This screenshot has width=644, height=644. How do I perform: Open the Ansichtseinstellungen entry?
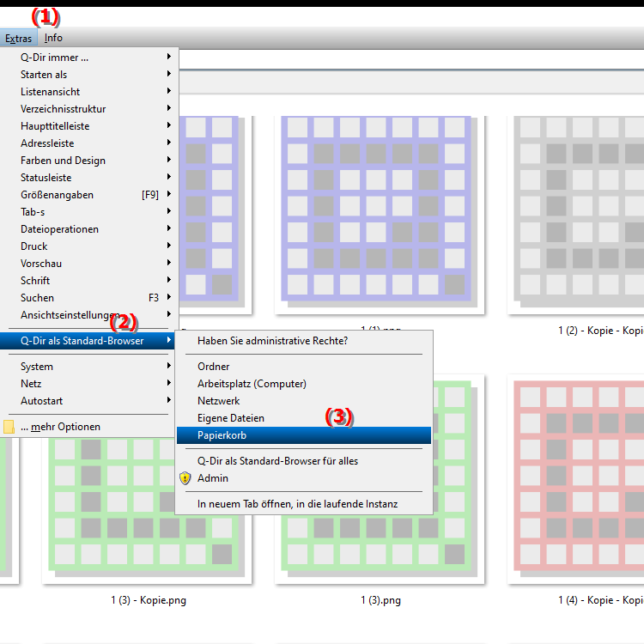(x=89, y=315)
